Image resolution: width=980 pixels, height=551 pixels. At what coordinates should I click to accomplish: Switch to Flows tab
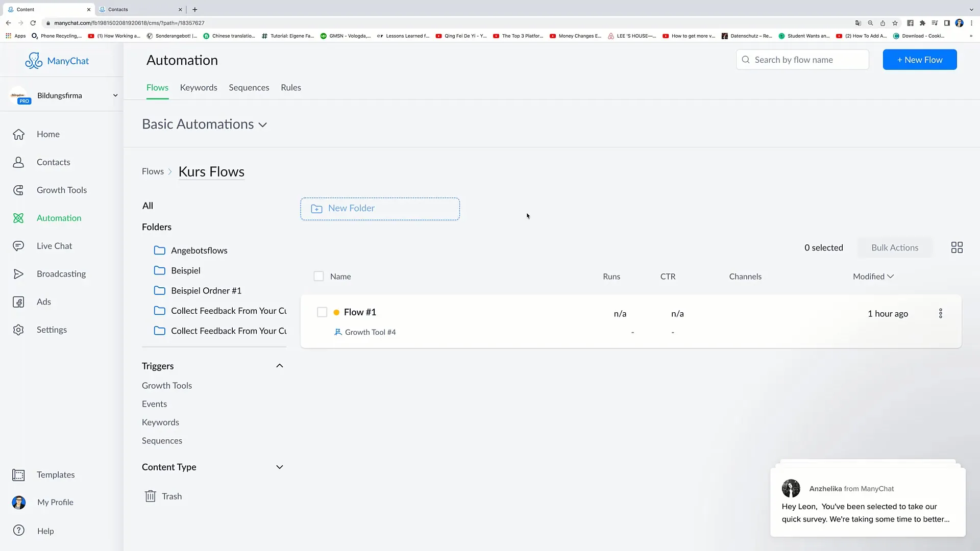(157, 88)
